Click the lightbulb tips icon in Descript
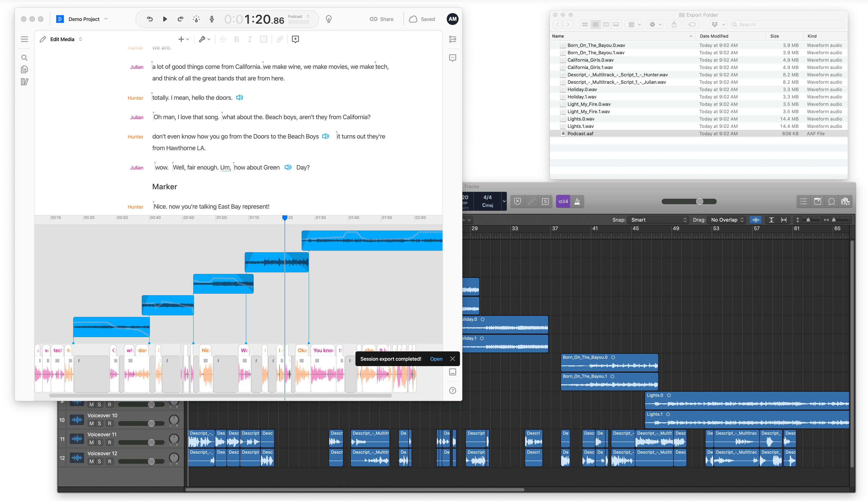The height and width of the screenshot is (501, 868). click(x=328, y=19)
